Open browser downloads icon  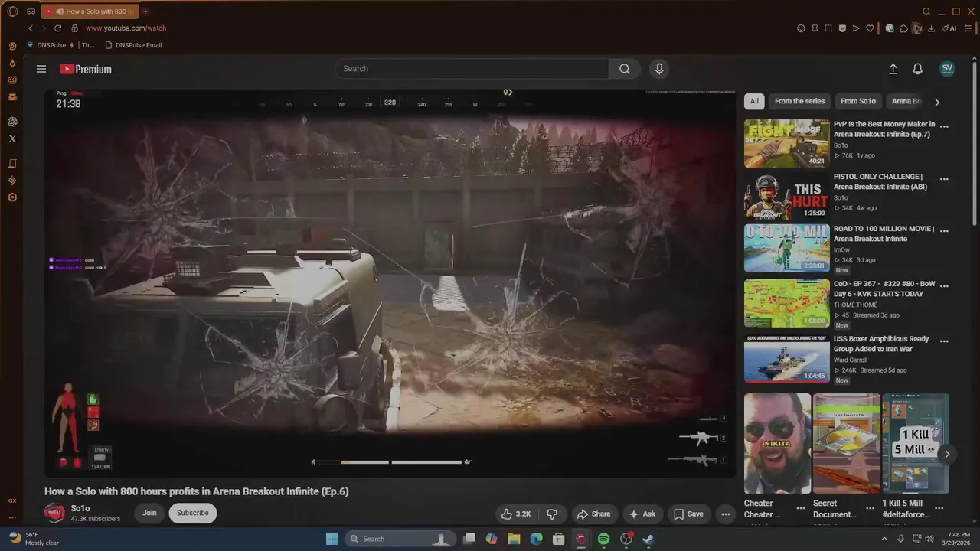point(931,28)
